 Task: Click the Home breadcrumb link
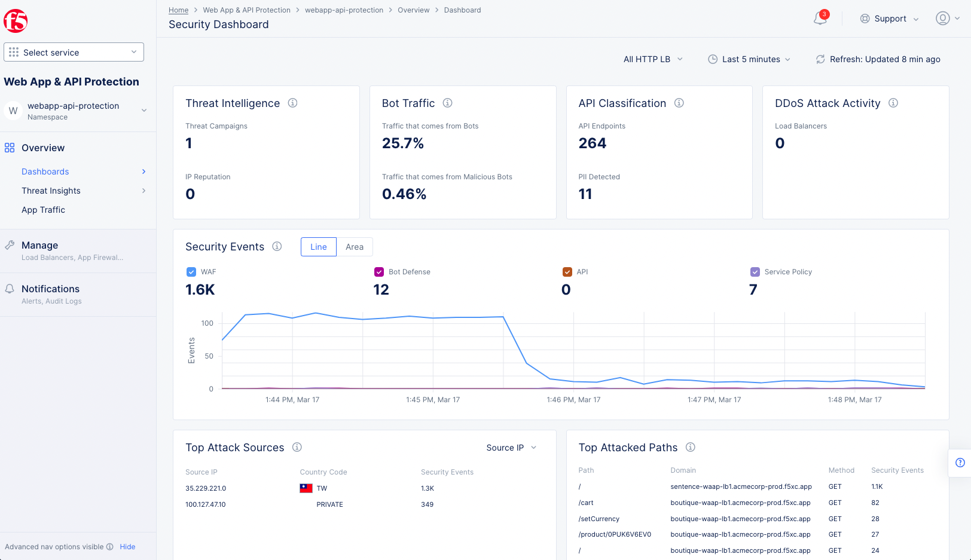tap(178, 10)
